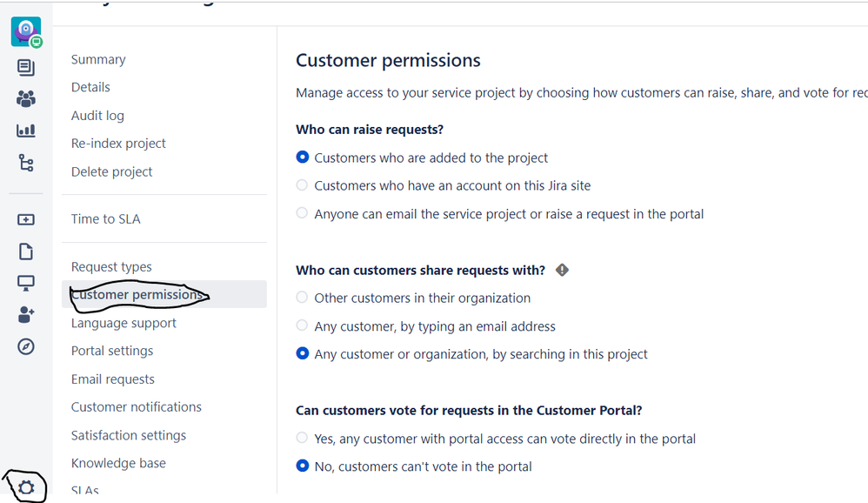Go to Portal settings in sidebar

[112, 351]
